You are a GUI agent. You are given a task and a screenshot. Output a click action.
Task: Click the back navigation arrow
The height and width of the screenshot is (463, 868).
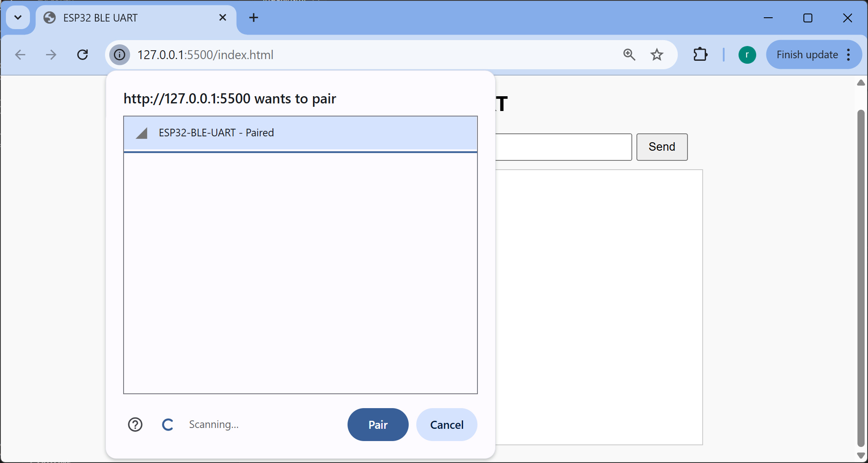coord(20,55)
